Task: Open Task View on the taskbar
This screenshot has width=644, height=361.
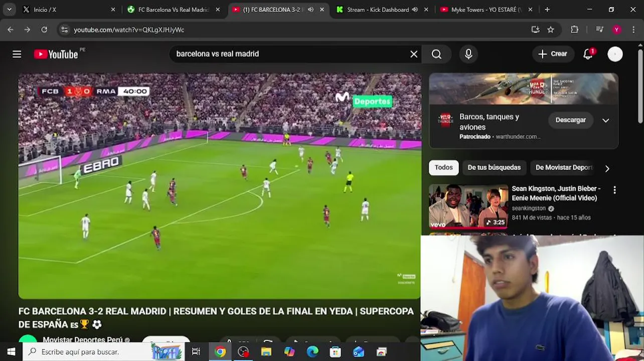Action: coord(196,352)
